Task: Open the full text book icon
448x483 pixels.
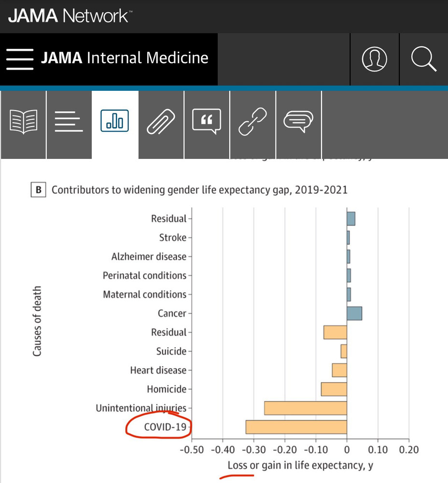Action: pos(23,121)
